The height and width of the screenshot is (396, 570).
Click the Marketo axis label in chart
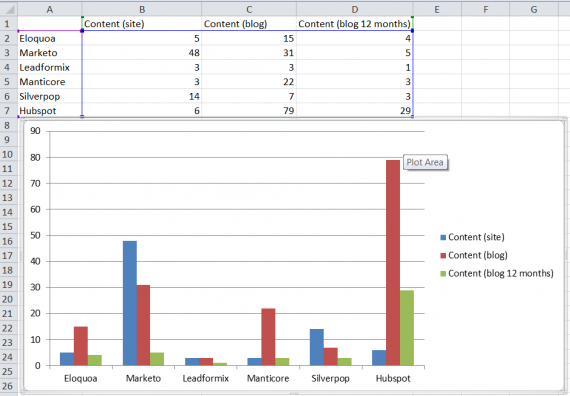pos(143,379)
